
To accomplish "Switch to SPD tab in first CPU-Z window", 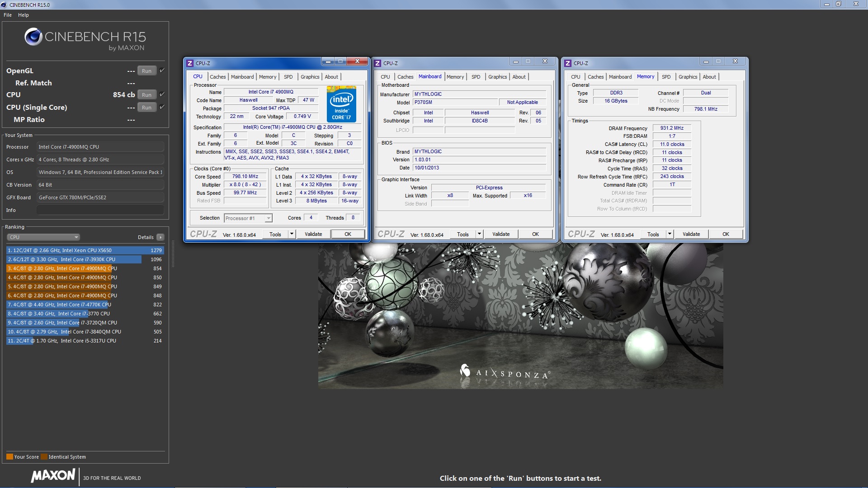I will coord(288,77).
